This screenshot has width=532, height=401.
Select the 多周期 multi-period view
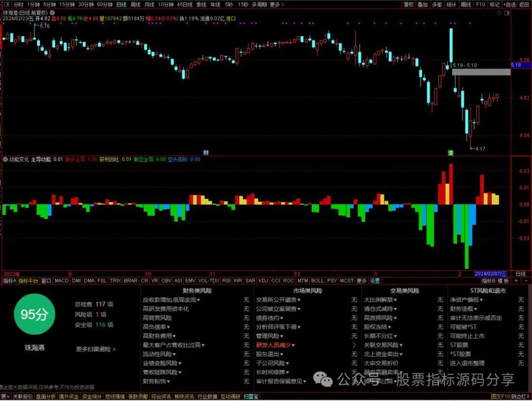pos(259,4)
